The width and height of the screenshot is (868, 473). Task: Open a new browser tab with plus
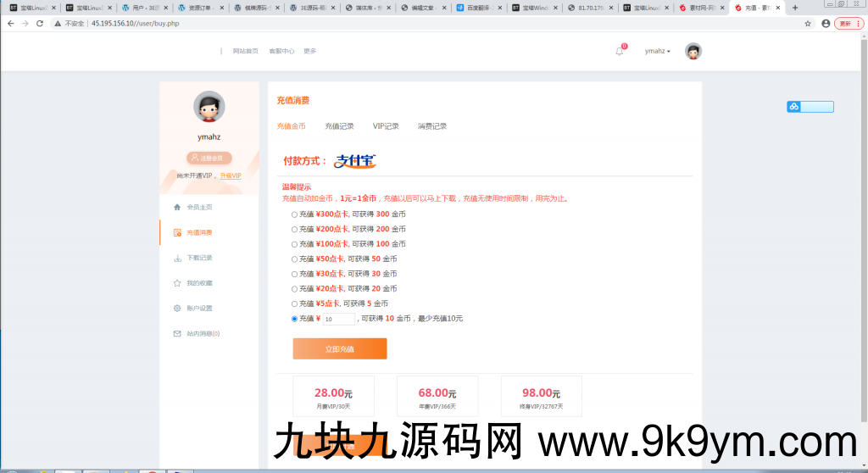pos(795,8)
